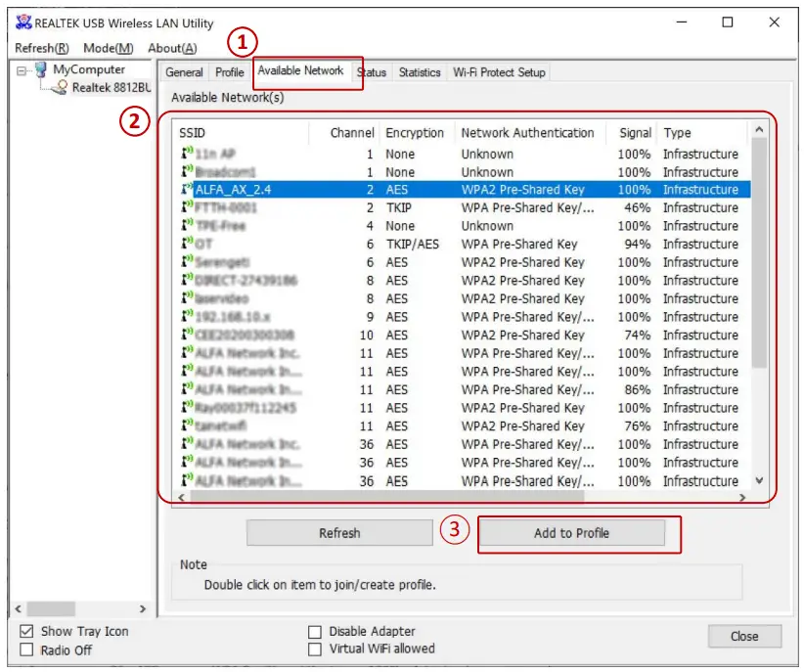Select Realtek 8812BU in the tree
The height and width of the screenshot is (672, 804).
pyautogui.click(x=112, y=88)
